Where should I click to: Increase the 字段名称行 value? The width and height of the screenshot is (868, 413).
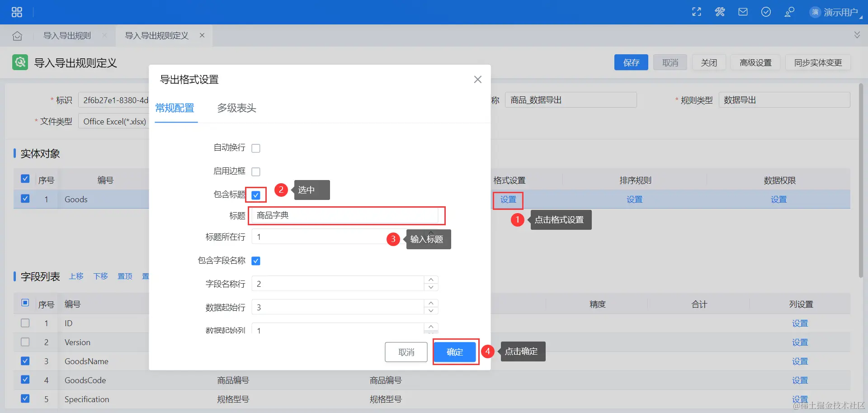[431, 280]
